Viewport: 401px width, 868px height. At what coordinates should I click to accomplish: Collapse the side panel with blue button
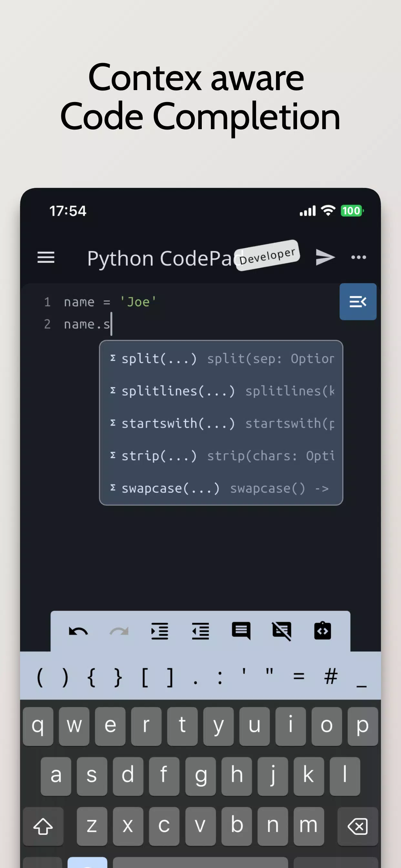[x=358, y=302]
